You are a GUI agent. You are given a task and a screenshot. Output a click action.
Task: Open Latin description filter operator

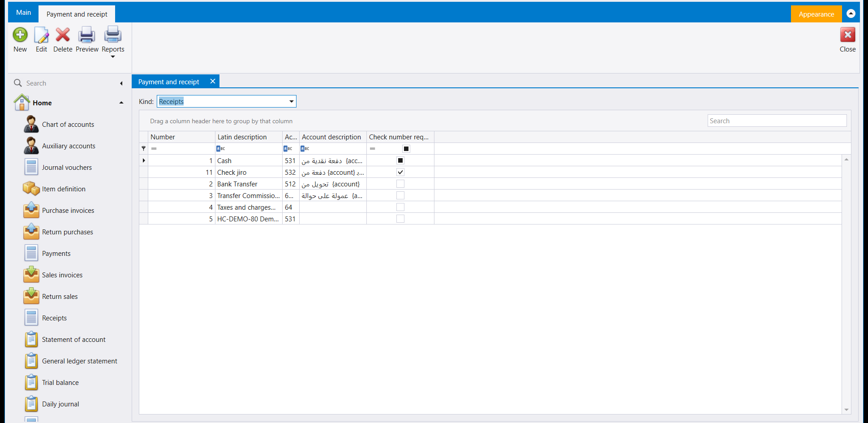(221, 149)
